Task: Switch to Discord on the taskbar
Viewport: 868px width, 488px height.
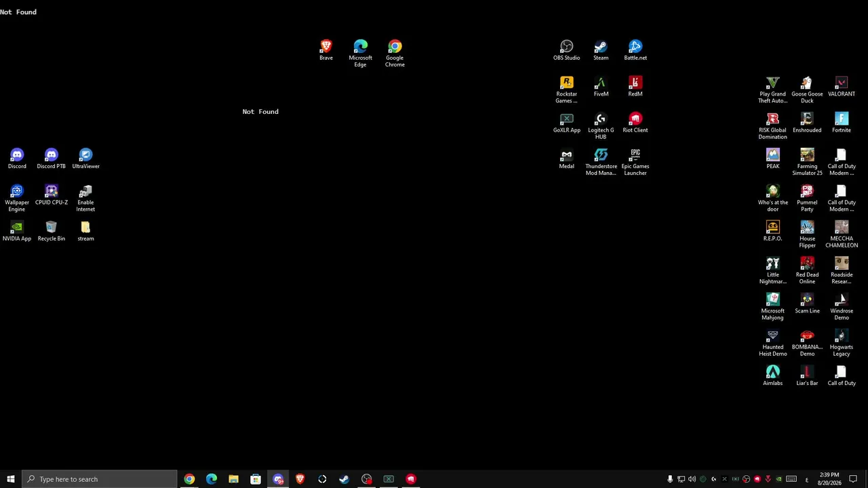Action: 278,479
